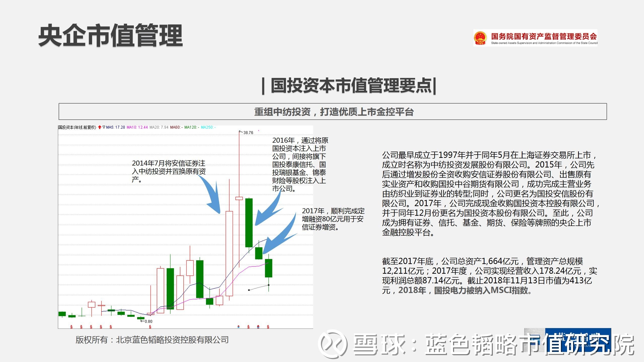Click the leftmost red S event marker
This screenshot has width=644, height=362.
coord(71,327)
